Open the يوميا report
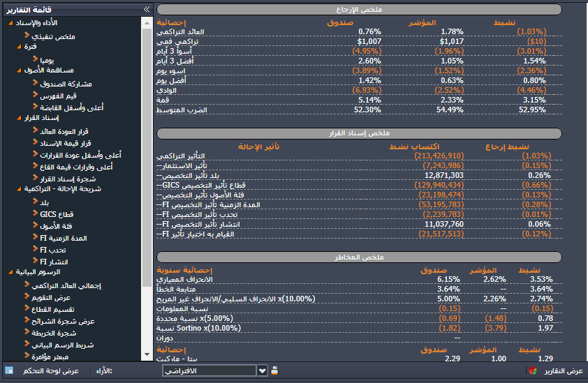The height and width of the screenshot is (383, 588). pyautogui.click(x=47, y=59)
